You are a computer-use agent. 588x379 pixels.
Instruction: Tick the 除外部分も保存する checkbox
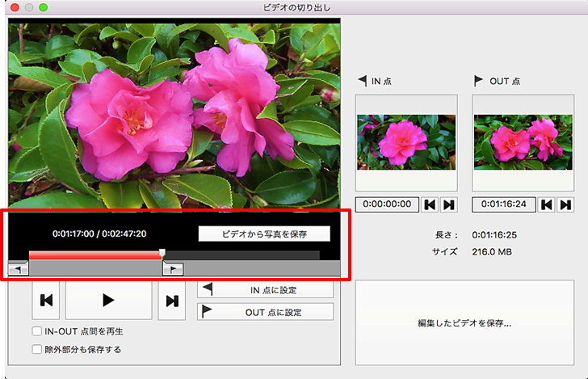tap(37, 349)
